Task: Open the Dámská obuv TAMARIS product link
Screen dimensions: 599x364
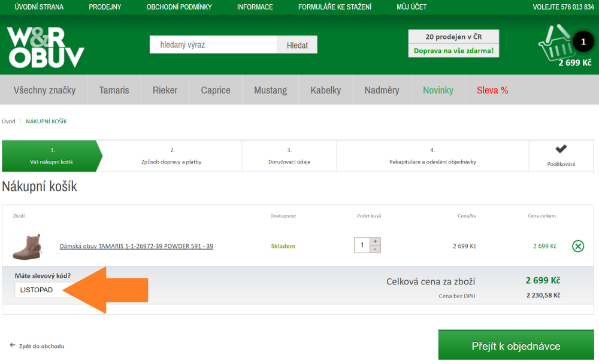Action: [x=136, y=246]
